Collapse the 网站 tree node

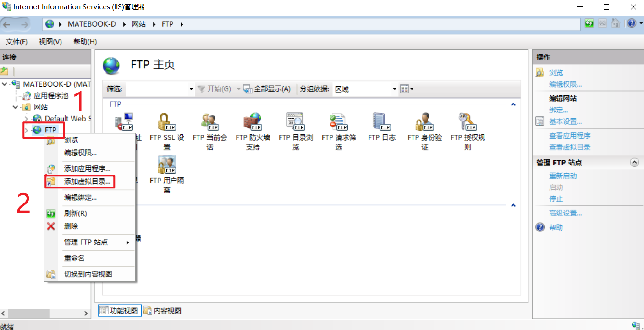[x=16, y=107]
